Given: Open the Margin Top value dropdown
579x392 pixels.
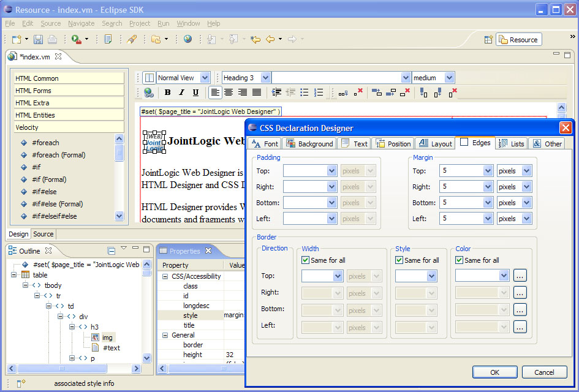Looking at the screenshot, I should pyautogui.click(x=488, y=171).
